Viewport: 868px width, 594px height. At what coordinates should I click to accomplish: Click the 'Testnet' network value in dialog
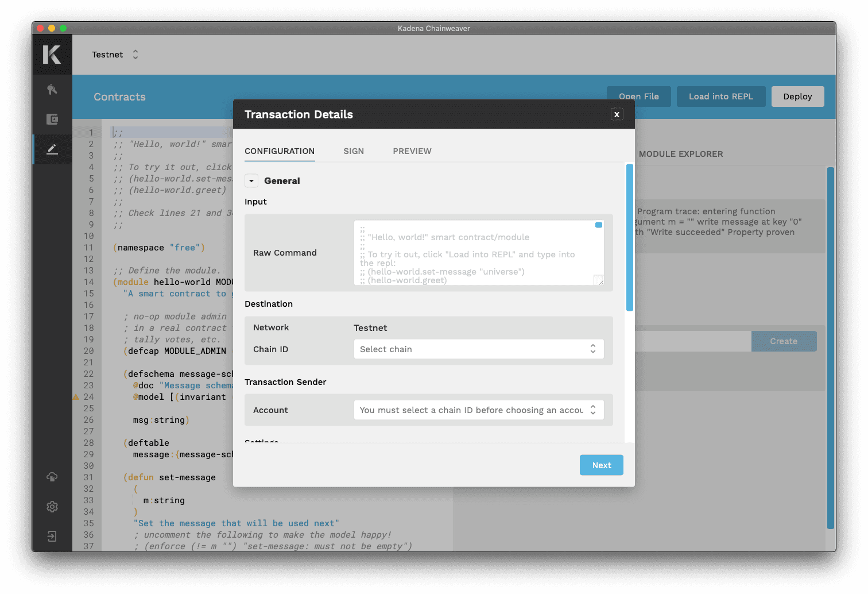(370, 328)
